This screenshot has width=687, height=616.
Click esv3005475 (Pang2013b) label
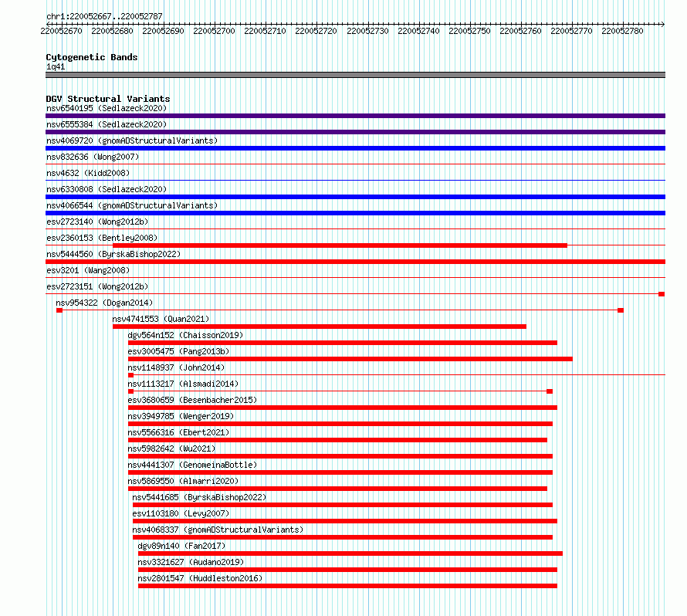tap(178, 351)
